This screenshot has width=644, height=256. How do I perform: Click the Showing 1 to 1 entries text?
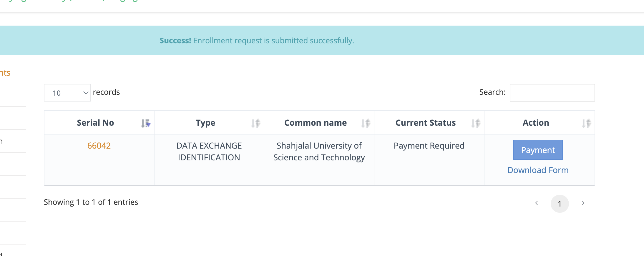pyautogui.click(x=91, y=202)
